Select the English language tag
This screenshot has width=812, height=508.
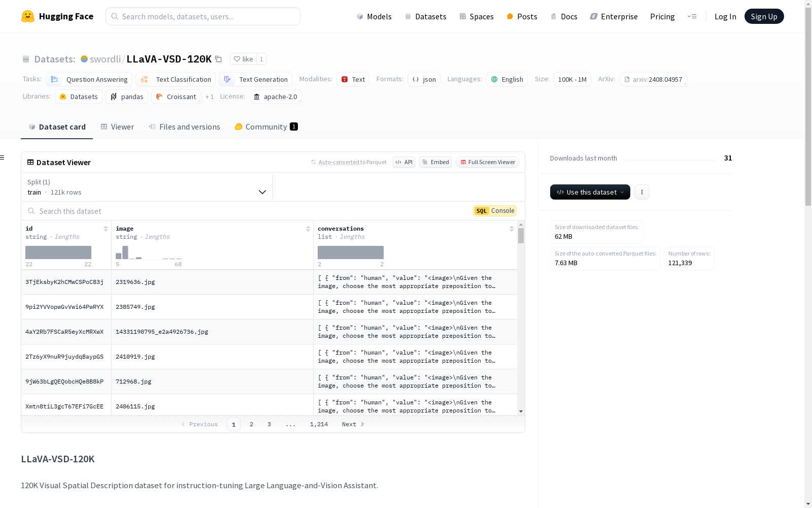coord(507,79)
